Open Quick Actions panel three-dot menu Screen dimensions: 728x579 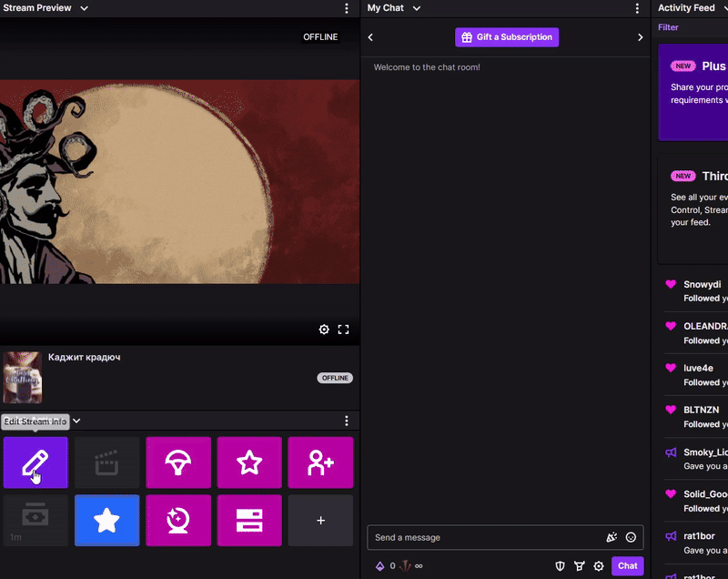tap(347, 421)
